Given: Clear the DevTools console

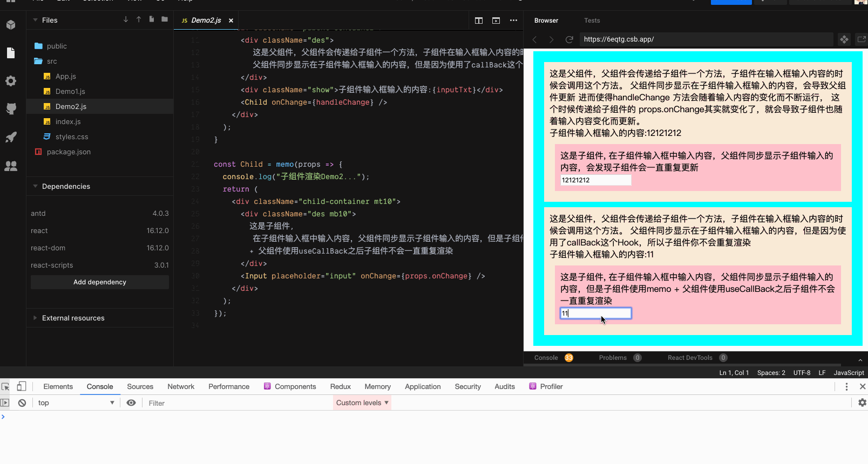Looking at the screenshot, I should click(x=22, y=403).
